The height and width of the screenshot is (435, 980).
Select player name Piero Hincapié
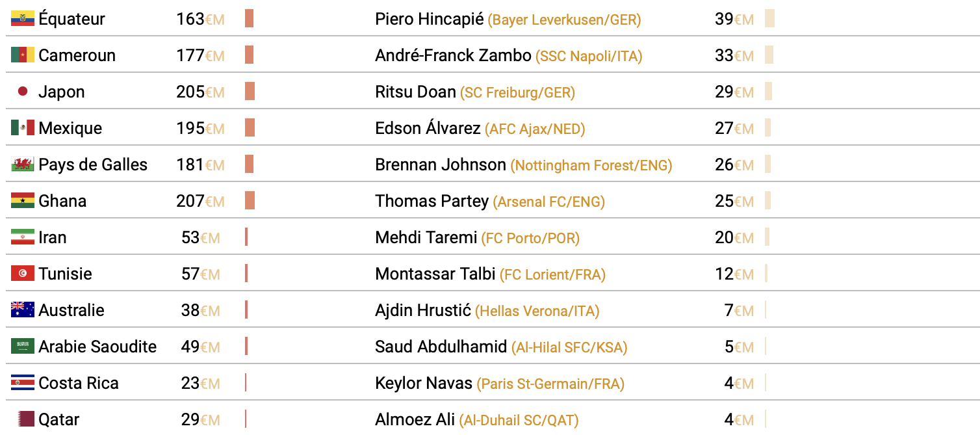[x=430, y=19]
